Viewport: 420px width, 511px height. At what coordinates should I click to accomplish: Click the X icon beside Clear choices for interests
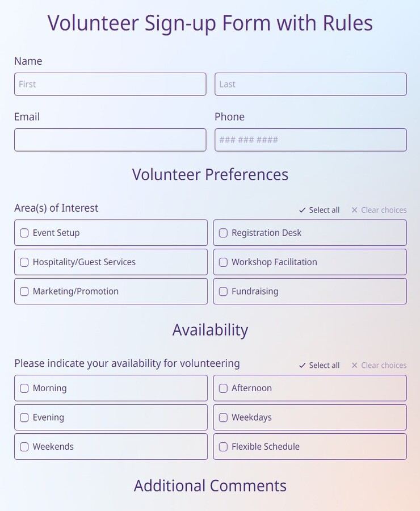(355, 210)
